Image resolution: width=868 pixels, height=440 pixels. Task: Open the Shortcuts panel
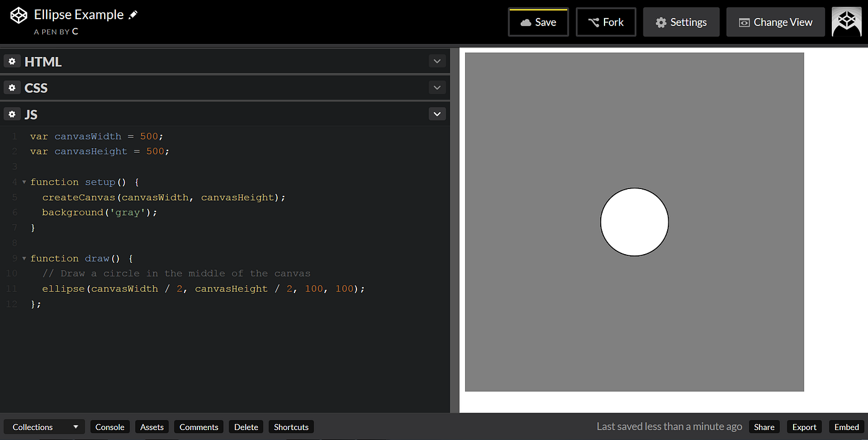point(291,426)
